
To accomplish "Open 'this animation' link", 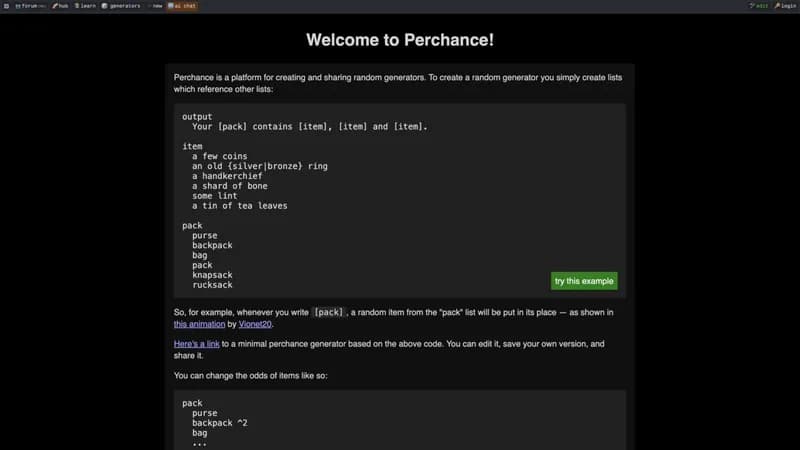I will click(x=199, y=324).
